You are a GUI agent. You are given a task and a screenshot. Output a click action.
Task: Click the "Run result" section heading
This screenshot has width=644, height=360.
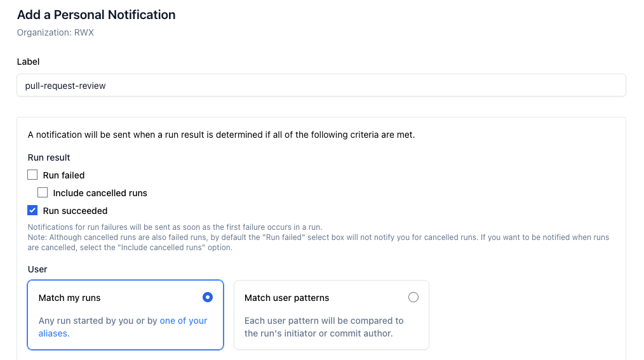click(x=49, y=157)
